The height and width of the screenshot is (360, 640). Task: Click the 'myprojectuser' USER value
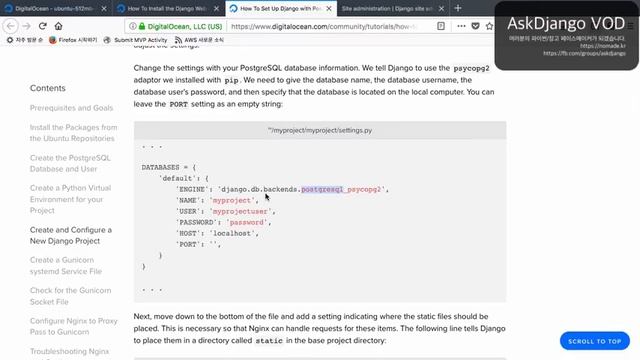point(240,211)
